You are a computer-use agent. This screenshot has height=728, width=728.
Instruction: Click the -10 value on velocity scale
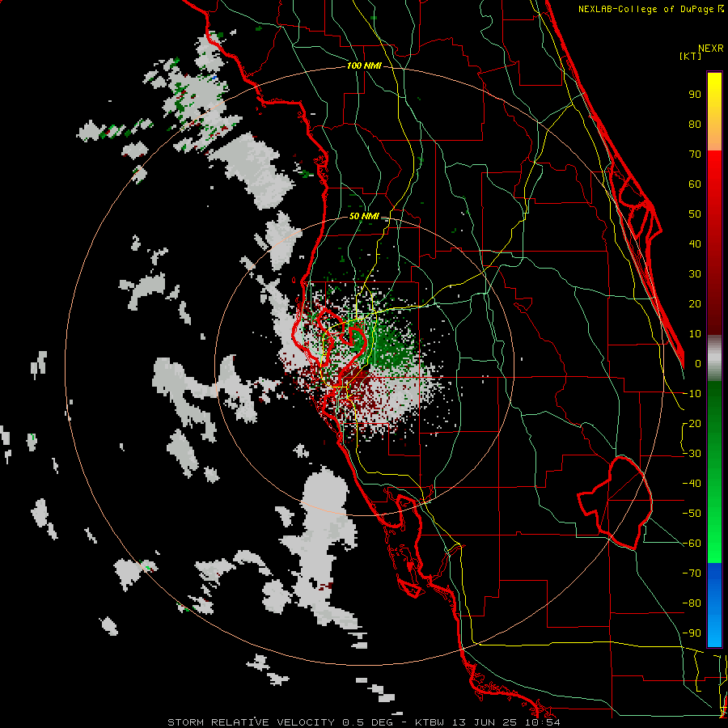tap(692, 394)
